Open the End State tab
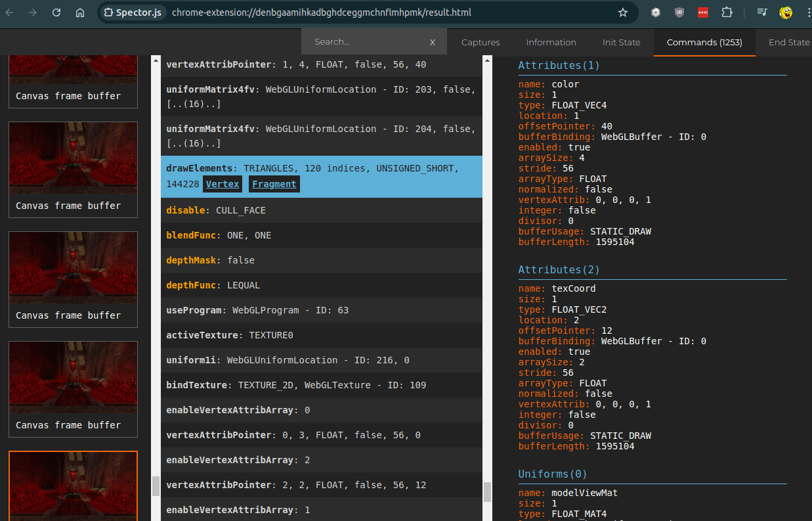Viewport: 812px width, 521px height. [788, 42]
